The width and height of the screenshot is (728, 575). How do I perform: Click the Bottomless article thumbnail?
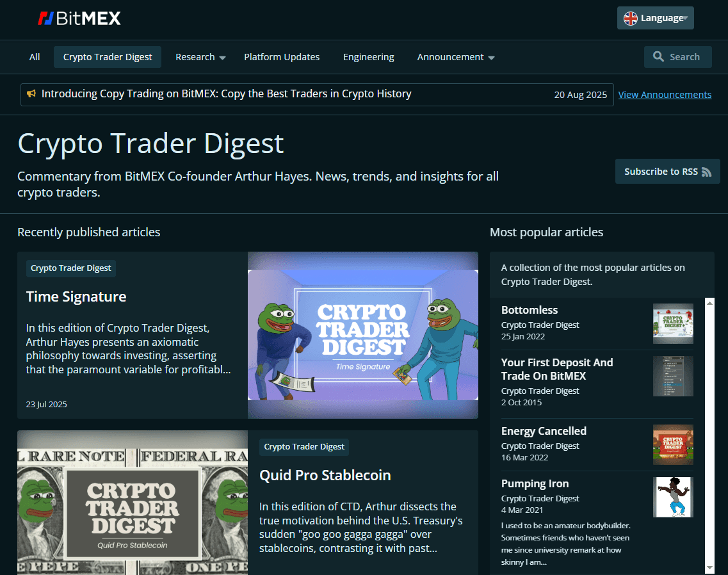coord(673,324)
